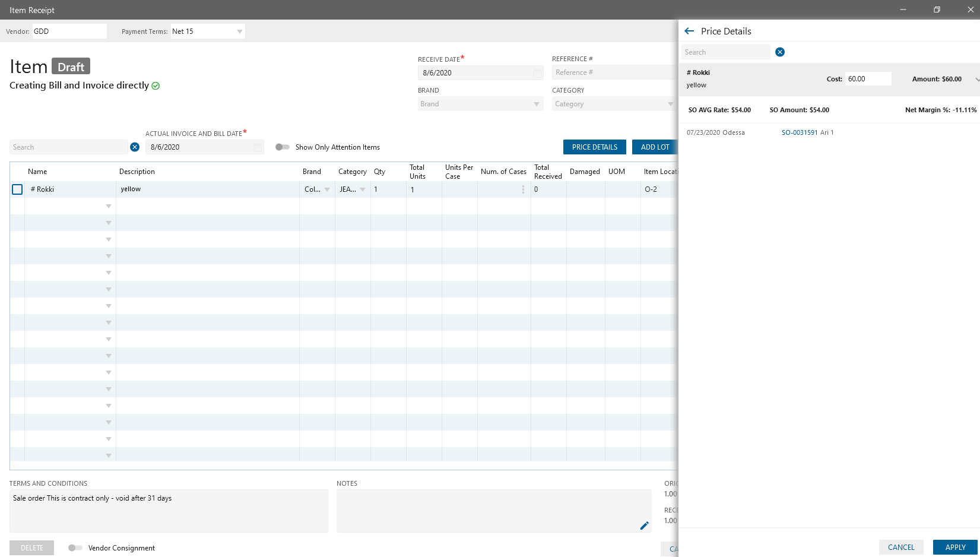Restore down the Item Receipt window
Screen dimensions: 980x557
click(x=937, y=10)
